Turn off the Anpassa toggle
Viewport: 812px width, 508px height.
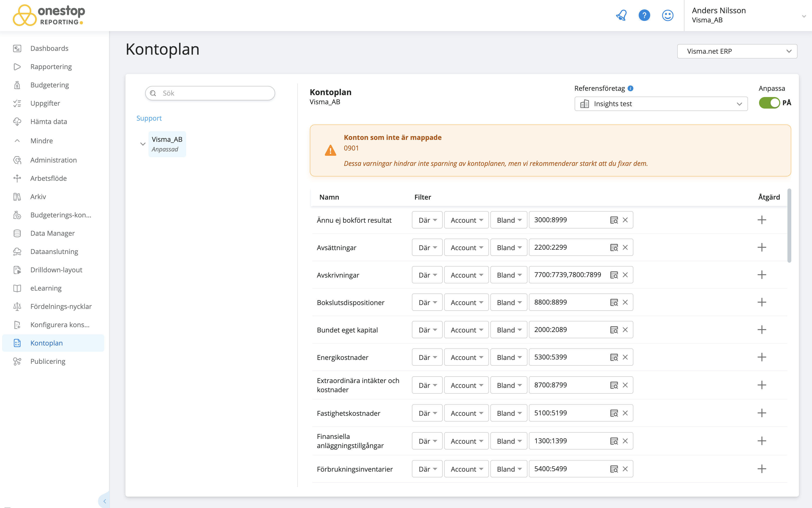tap(769, 103)
